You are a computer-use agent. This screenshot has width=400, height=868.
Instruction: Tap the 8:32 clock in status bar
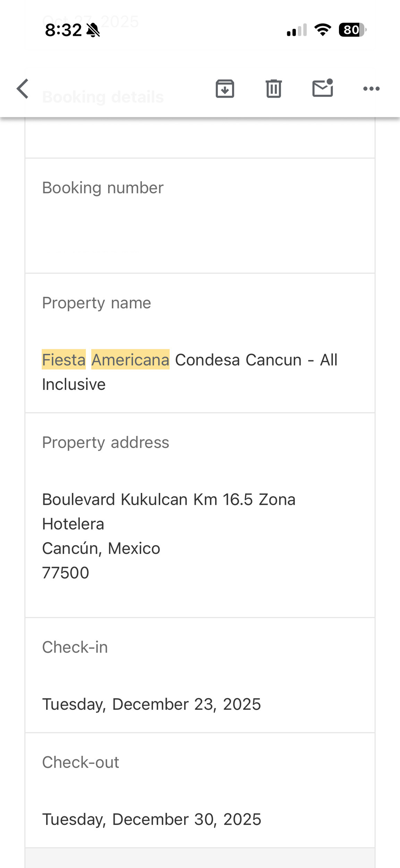(63, 30)
